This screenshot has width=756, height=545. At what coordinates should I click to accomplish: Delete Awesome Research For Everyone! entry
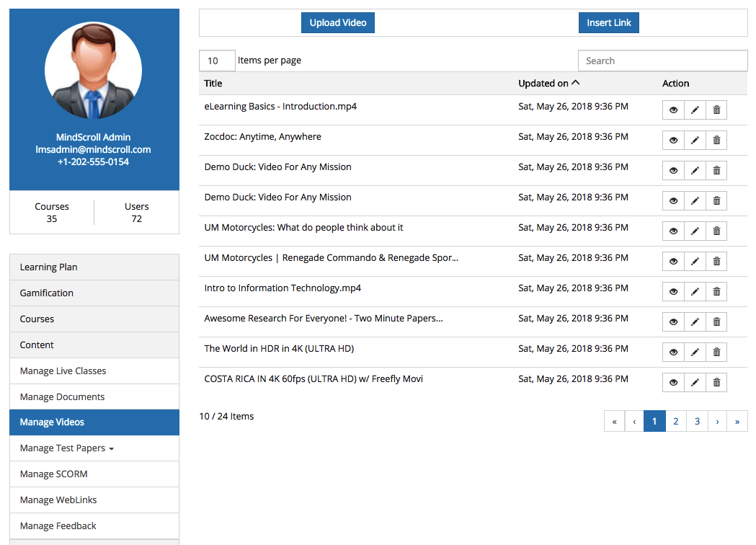(716, 322)
